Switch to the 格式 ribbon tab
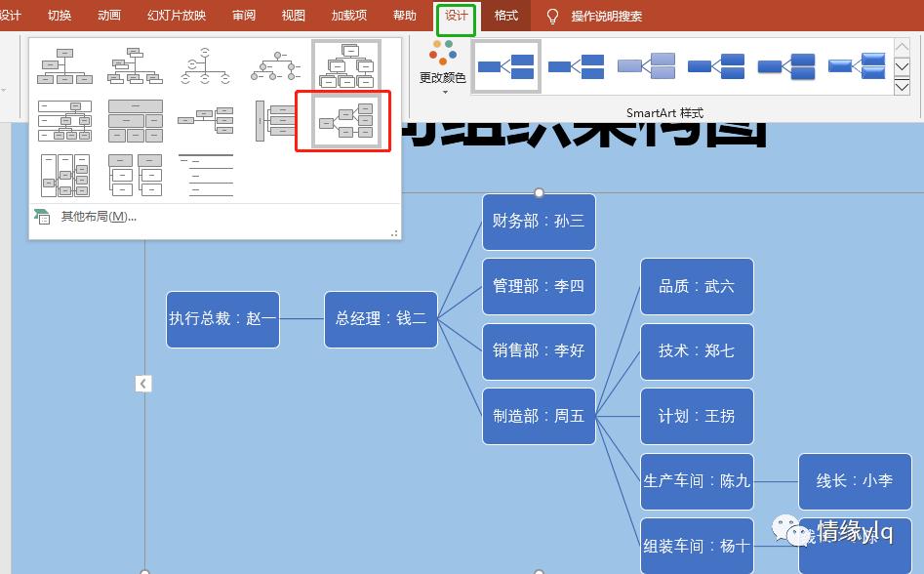 click(504, 16)
